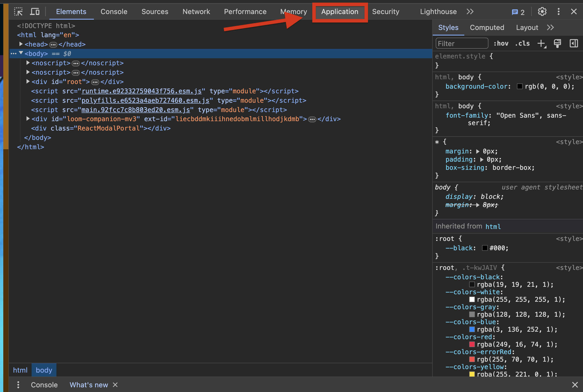Screen dimensions: 583x392
Task: Expand the padding shorthand triangle
Action: pos(482,160)
